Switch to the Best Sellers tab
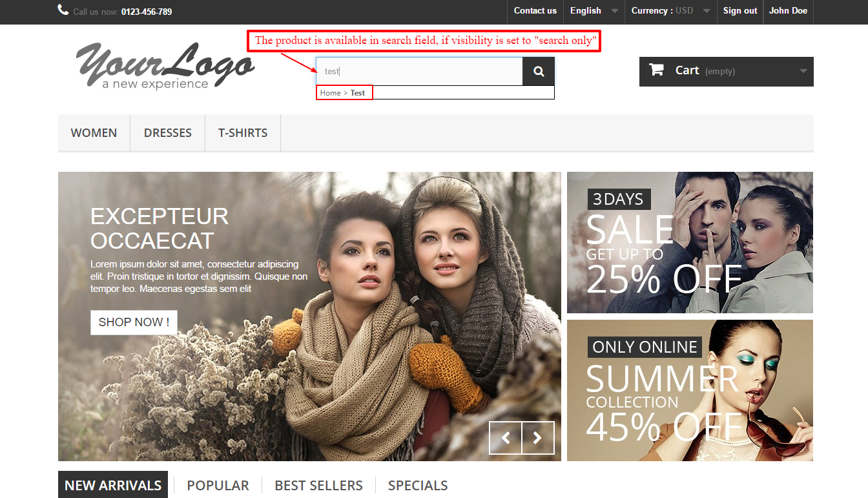This screenshot has height=498, width=868. pyautogui.click(x=318, y=486)
